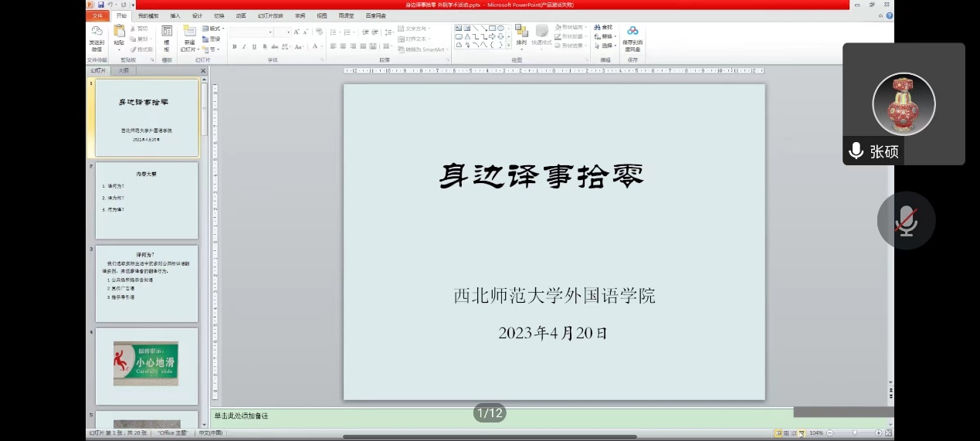The image size is (980, 441).
Task: Unmute the crossed-out microphone button
Action: tap(906, 222)
